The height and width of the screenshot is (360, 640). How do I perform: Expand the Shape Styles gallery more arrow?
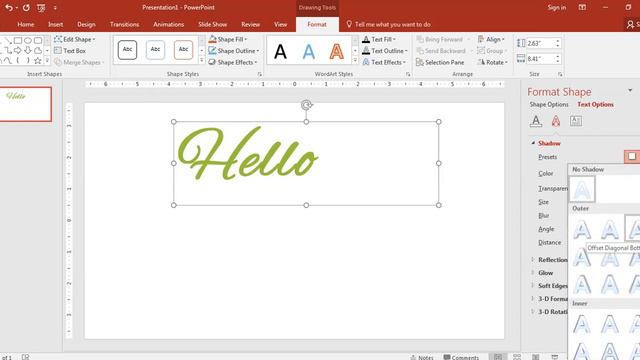(202, 60)
